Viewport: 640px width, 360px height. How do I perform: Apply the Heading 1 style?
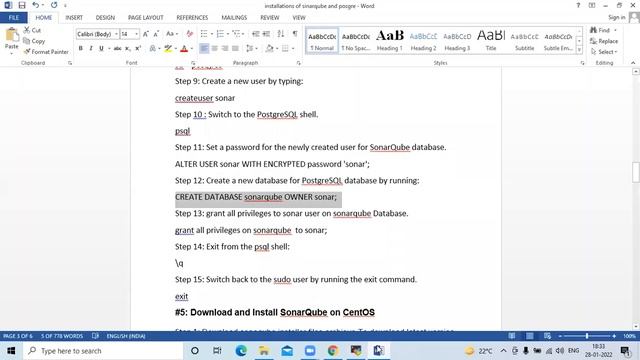389,40
